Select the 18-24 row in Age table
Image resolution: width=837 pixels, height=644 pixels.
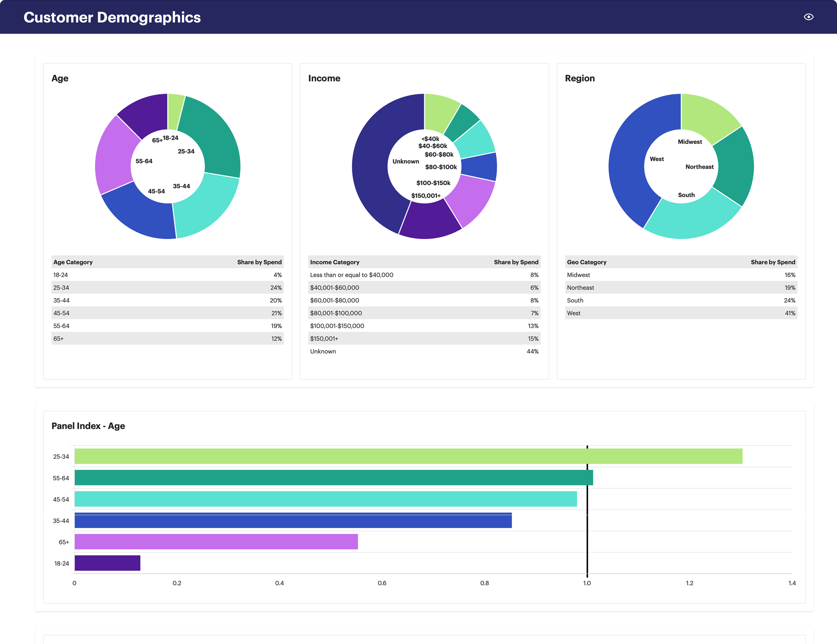pos(168,275)
